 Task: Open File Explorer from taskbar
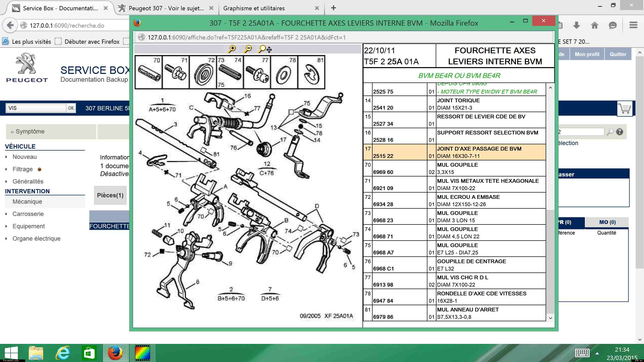(x=36, y=353)
